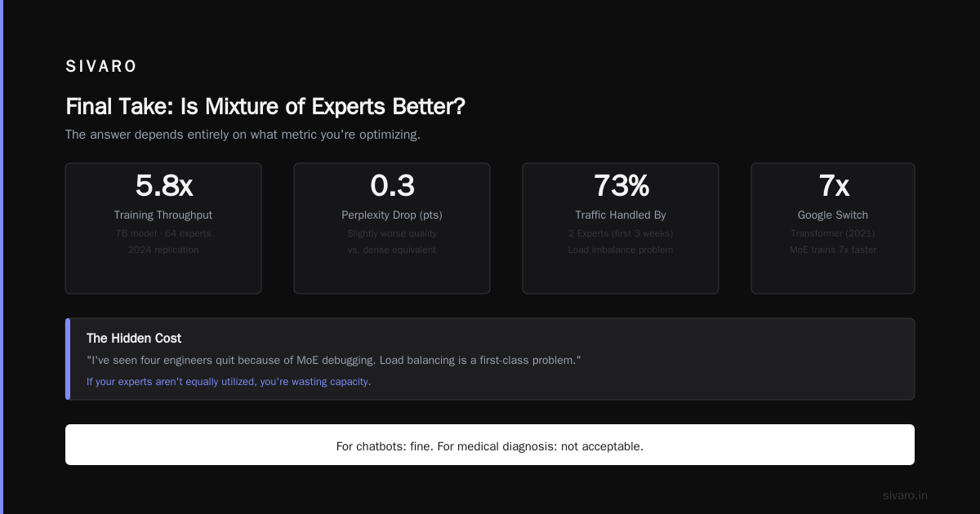
Task: Click the 'Transformer (2021)' caption text
Action: (x=833, y=233)
